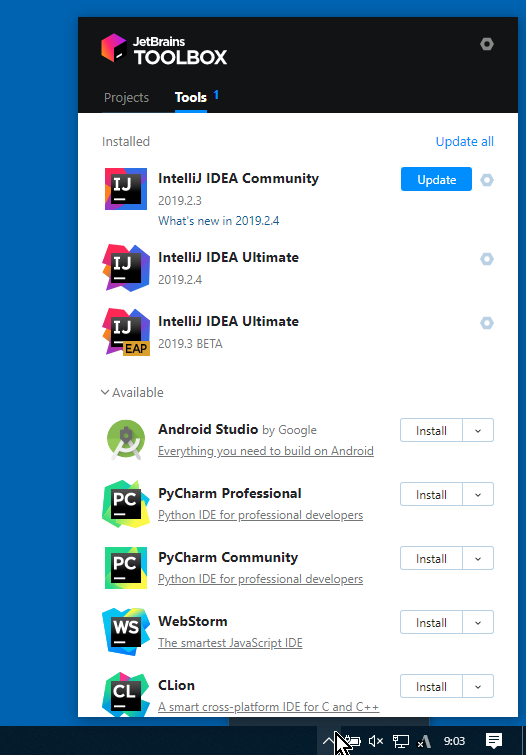Screen dimensions: 526x755
Task: Launch IntelliJ IDEA Community via its icon
Action: coord(126,189)
